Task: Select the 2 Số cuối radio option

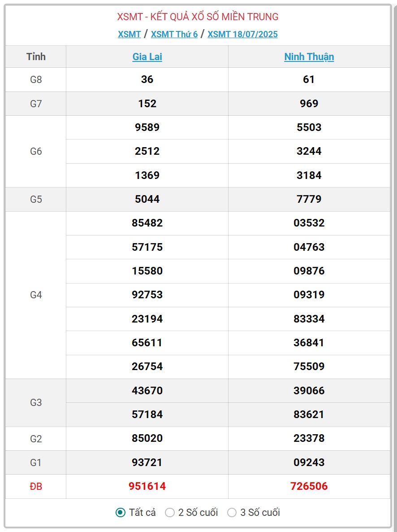Action: [169, 512]
